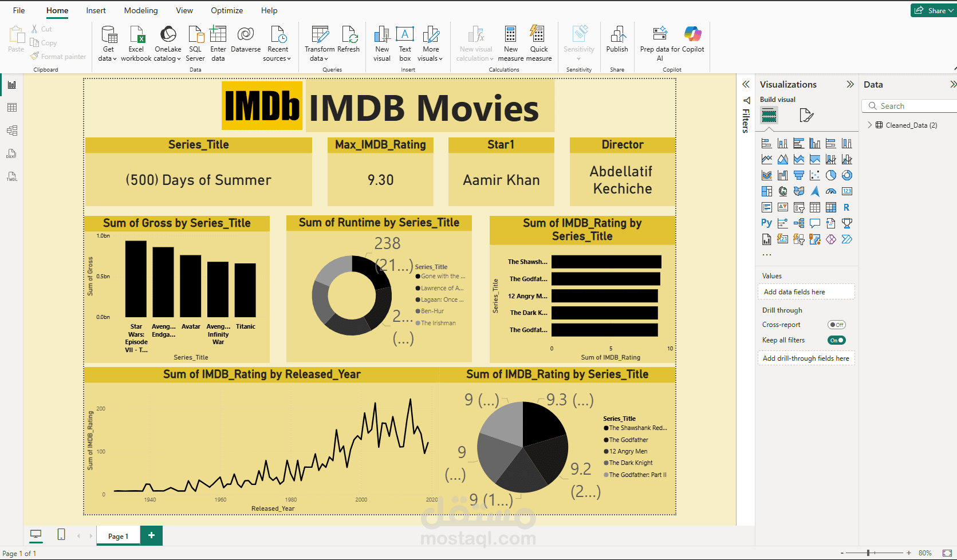
Task: Expand the Cleaned_Data (2) table
Action: 870,125
